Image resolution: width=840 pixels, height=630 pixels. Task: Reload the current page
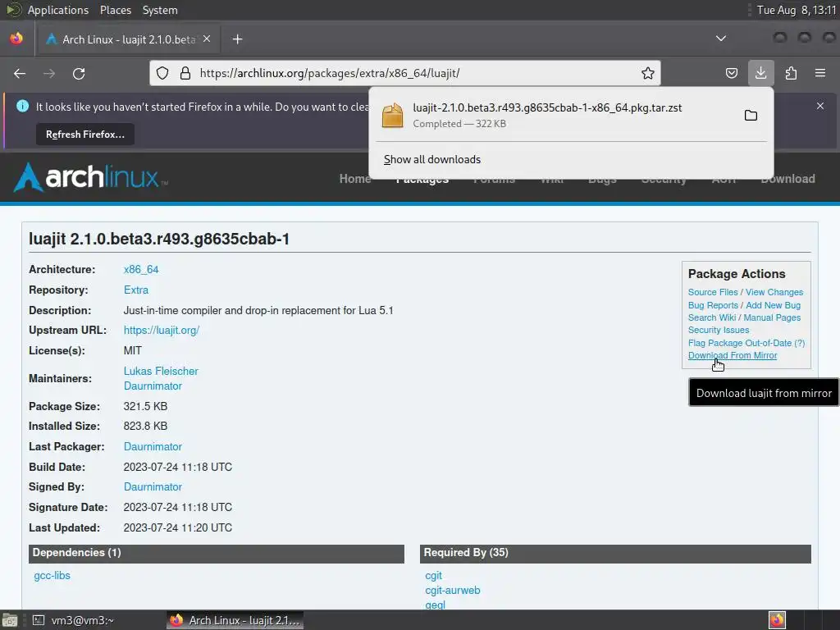click(x=79, y=73)
